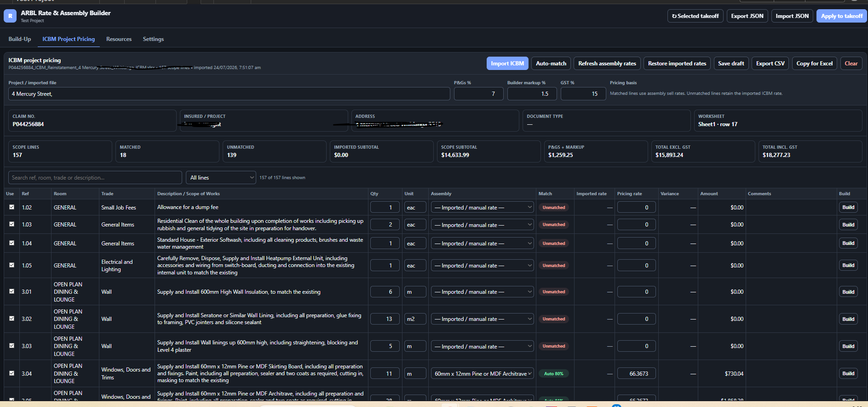Open assembly dropdown for Seratone lining line 3.02
Image resolution: width=868 pixels, height=407 pixels.
point(482,319)
